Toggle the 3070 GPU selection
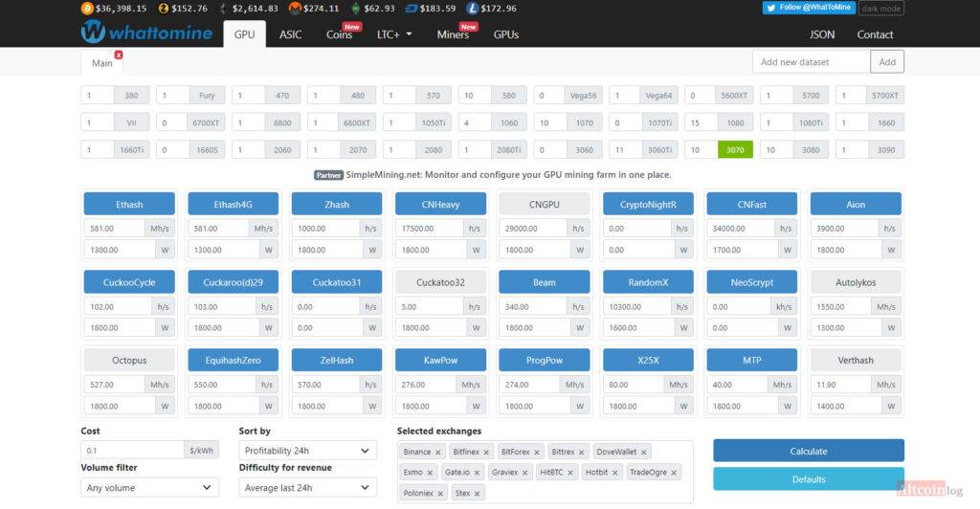Viewport: 980px width, 509px height. (x=735, y=150)
